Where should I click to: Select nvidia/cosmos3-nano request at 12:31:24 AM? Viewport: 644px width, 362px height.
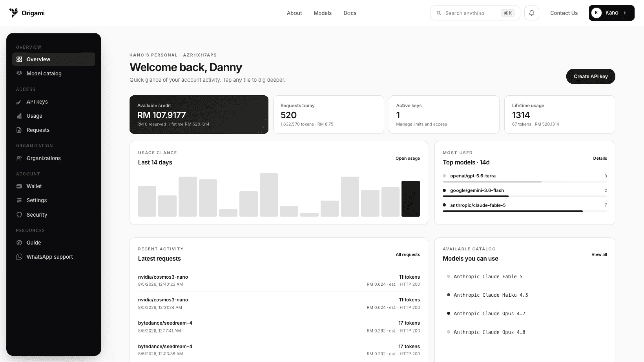pos(279,303)
